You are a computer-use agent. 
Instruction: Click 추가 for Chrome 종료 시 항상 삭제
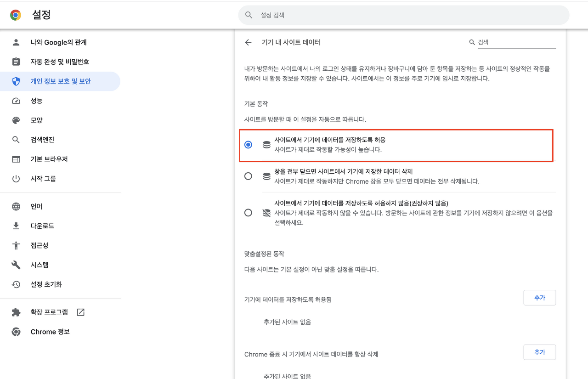540,352
